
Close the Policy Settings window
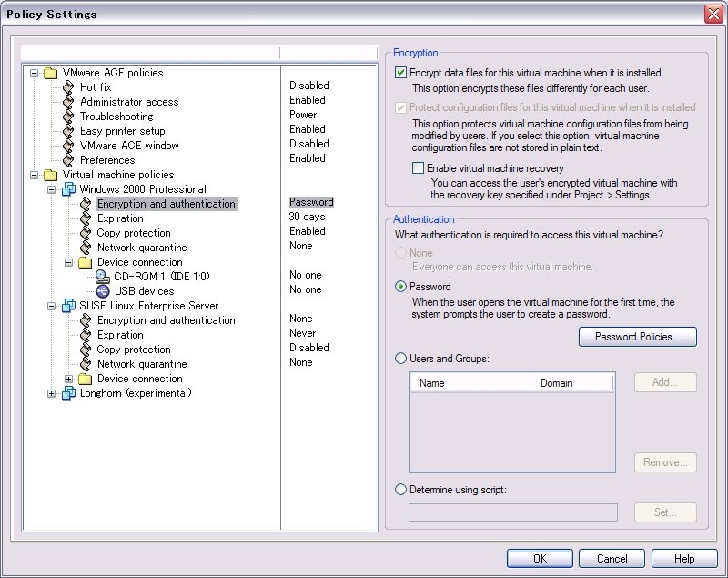pyautogui.click(x=713, y=14)
